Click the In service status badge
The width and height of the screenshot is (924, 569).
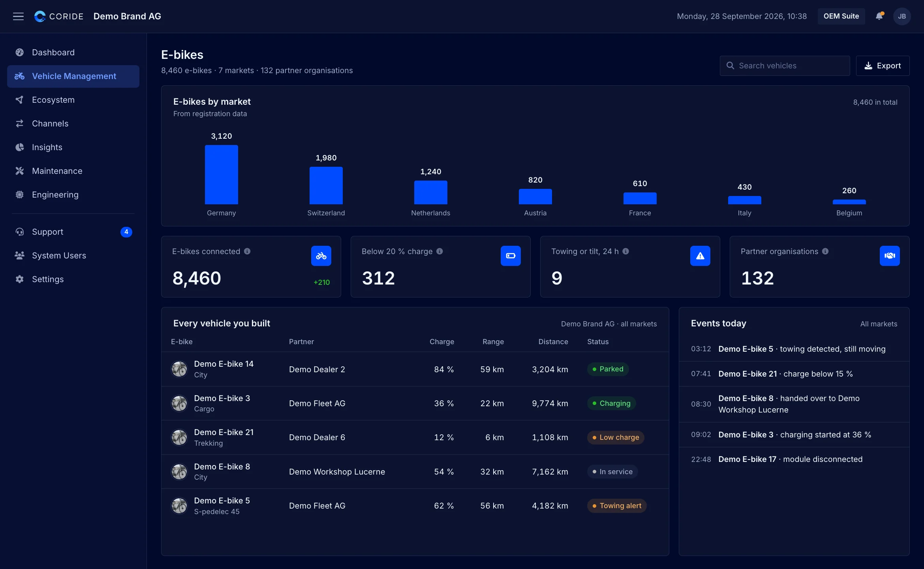pos(612,472)
